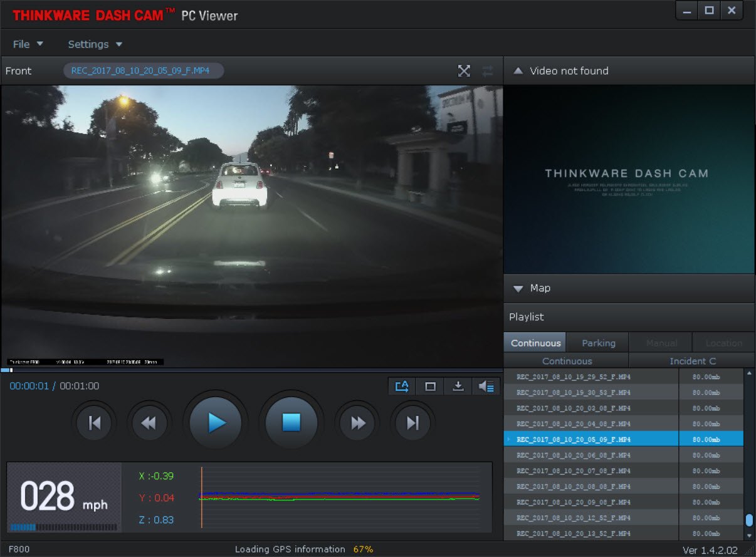Viewport: 756px width, 557px height.
Task: Select REC_2017_08_10_19_29_52_F.MP4 in playlist
Action: click(624, 377)
